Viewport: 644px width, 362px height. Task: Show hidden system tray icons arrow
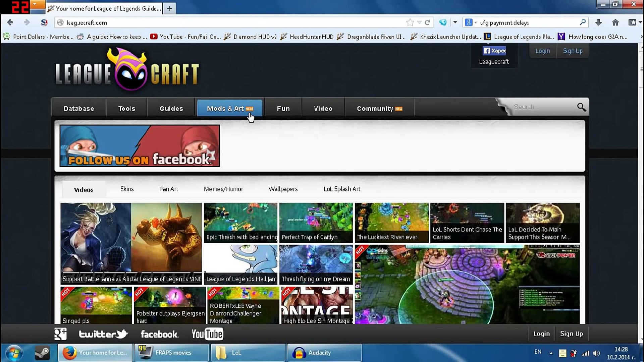tap(551, 353)
